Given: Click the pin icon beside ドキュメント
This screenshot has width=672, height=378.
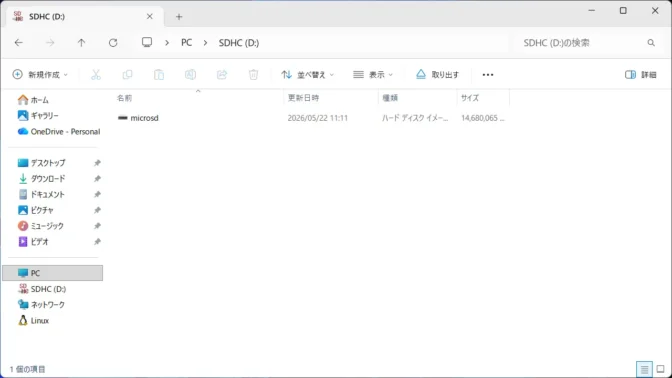Looking at the screenshot, I should pyautogui.click(x=97, y=195).
